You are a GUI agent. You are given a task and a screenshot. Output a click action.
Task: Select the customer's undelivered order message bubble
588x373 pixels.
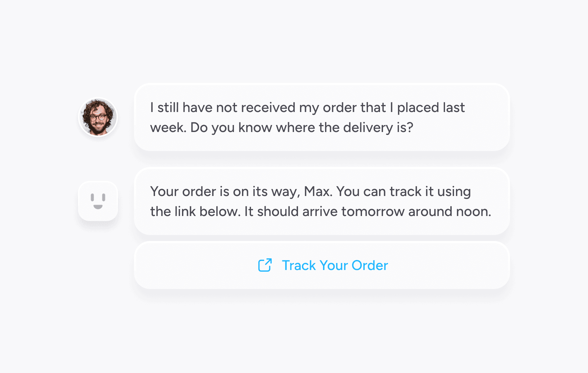click(322, 117)
